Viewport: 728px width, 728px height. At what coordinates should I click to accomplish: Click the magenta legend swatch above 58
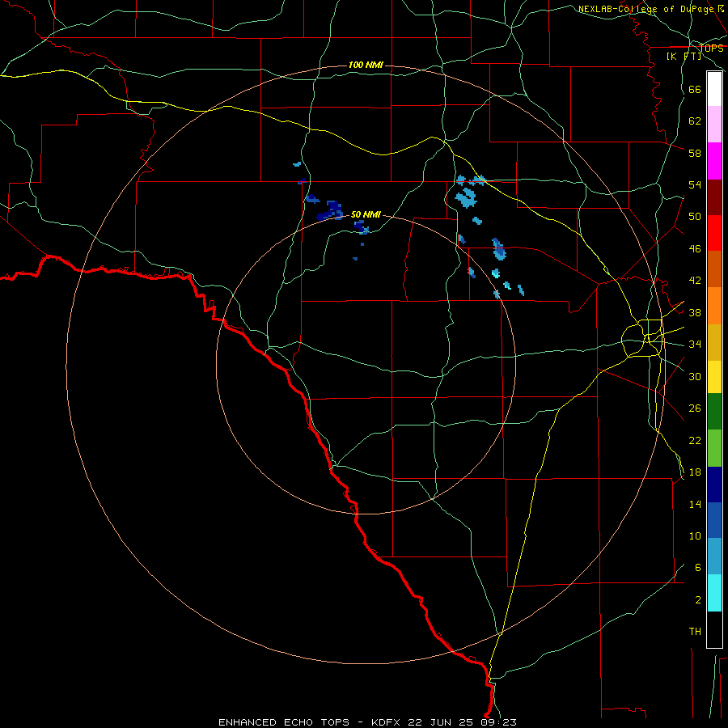[x=714, y=161]
